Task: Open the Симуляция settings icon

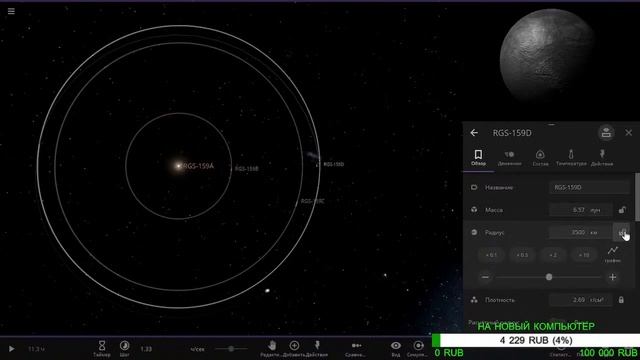Action: (418, 349)
